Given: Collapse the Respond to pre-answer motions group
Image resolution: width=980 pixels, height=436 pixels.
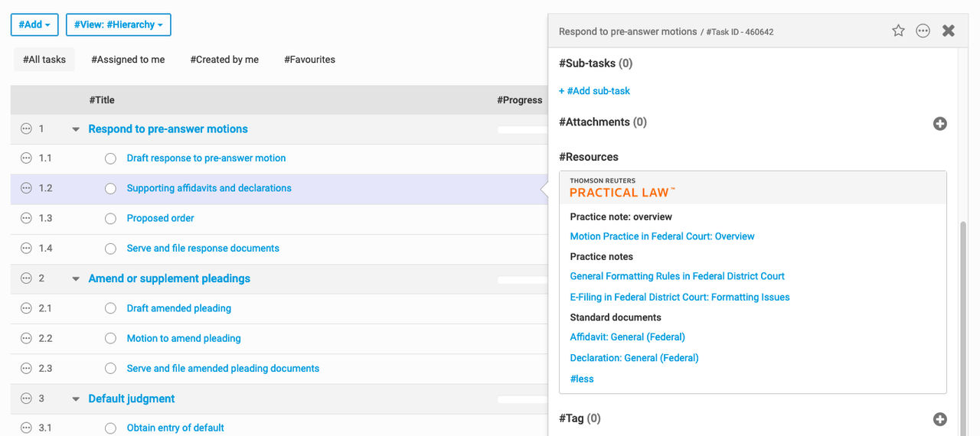Looking at the screenshot, I should pos(76,129).
